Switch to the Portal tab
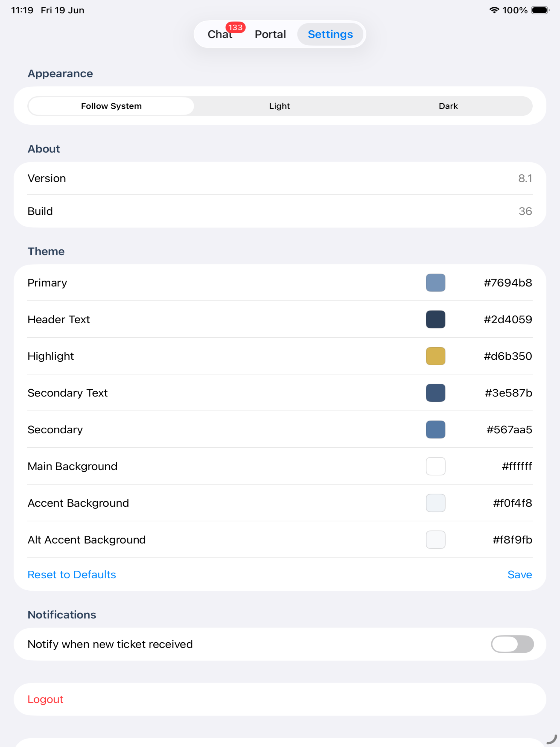Screen dimensions: 560x747 [270, 34]
